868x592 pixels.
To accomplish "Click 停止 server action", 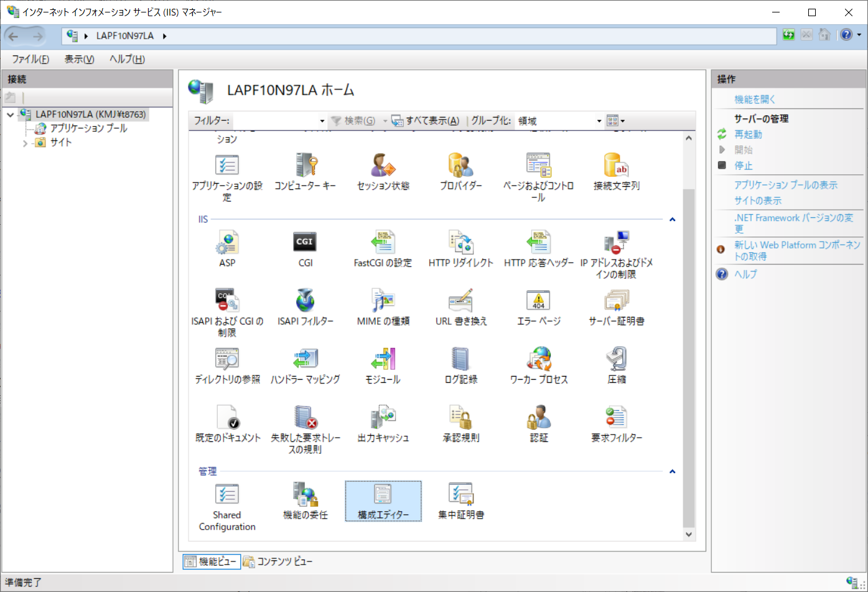I will point(743,166).
